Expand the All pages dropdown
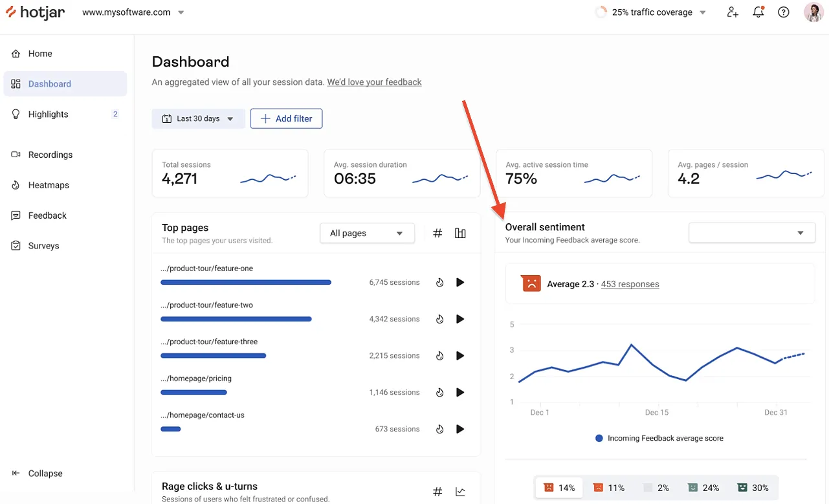Viewport: 829px width, 504px height. (x=367, y=234)
